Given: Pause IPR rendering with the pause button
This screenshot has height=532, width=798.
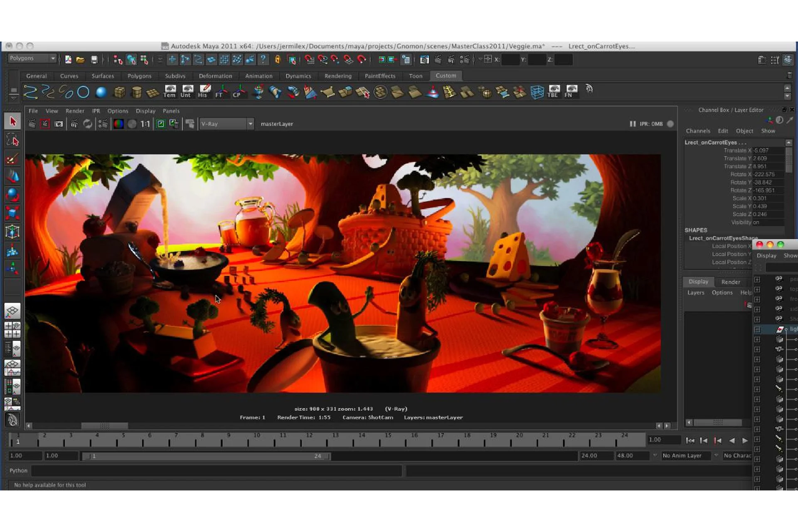Looking at the screenshot, I should 633,124.
